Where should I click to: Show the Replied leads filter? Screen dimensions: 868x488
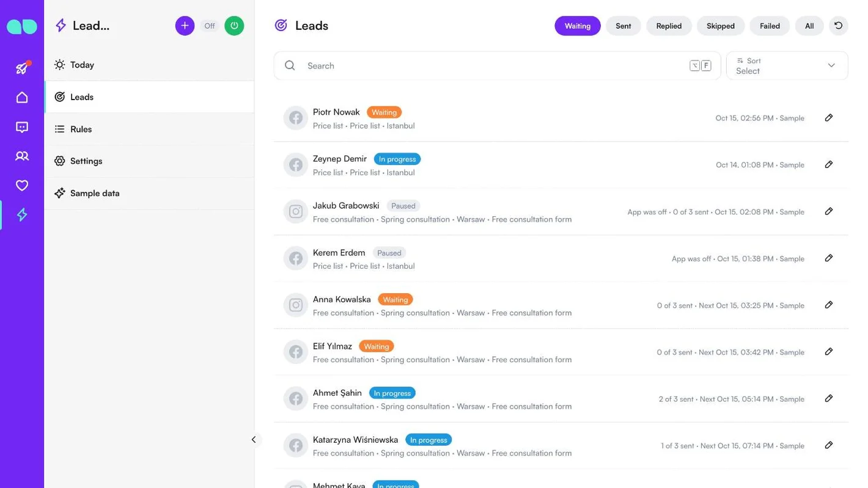click(669, 26)
